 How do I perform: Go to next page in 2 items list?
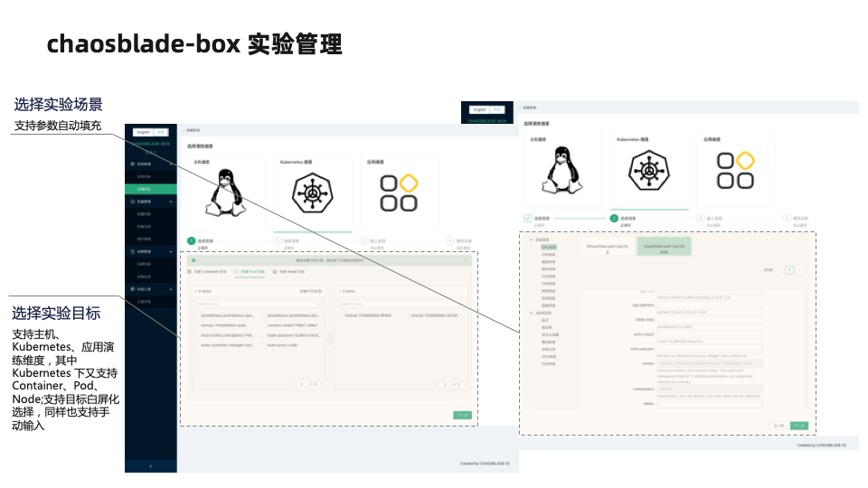pos(465,384)
